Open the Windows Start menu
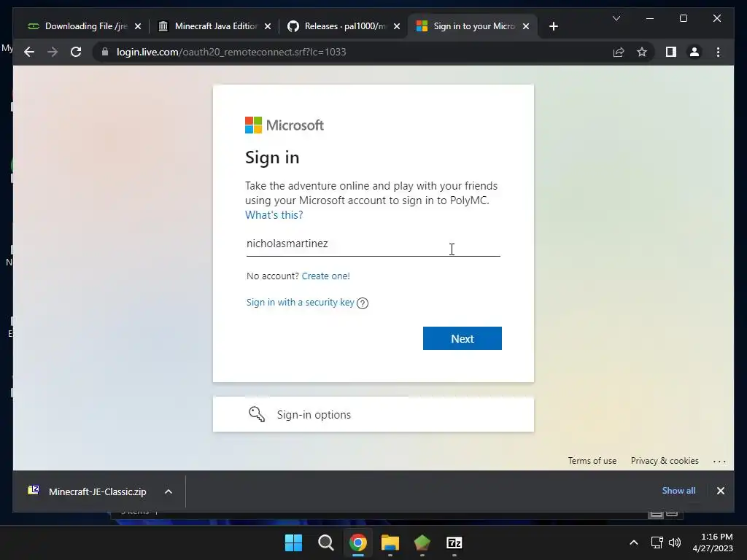The image size is (747, 560). coord(293,542)
